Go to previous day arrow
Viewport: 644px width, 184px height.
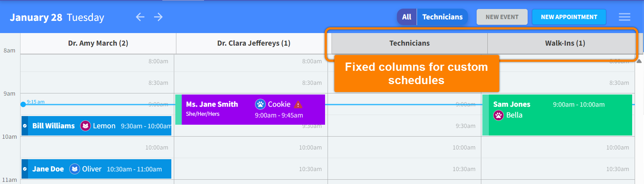[x=140, y=17]
